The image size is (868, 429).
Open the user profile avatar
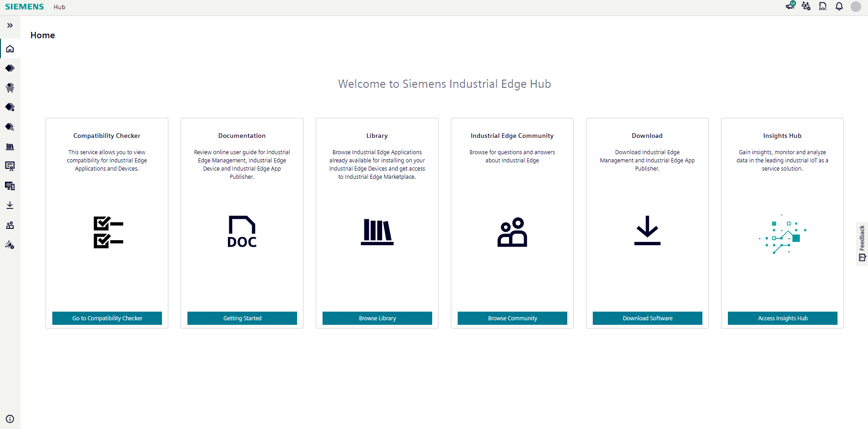856,6
